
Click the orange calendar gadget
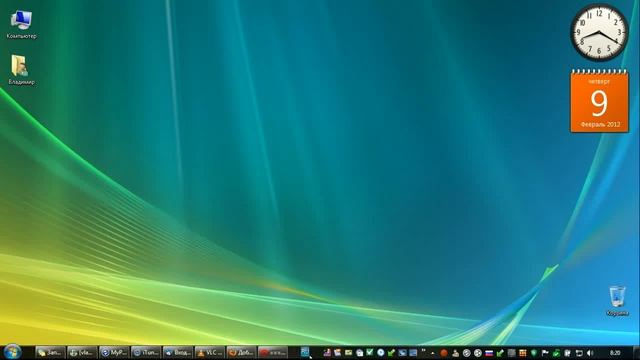599,101
